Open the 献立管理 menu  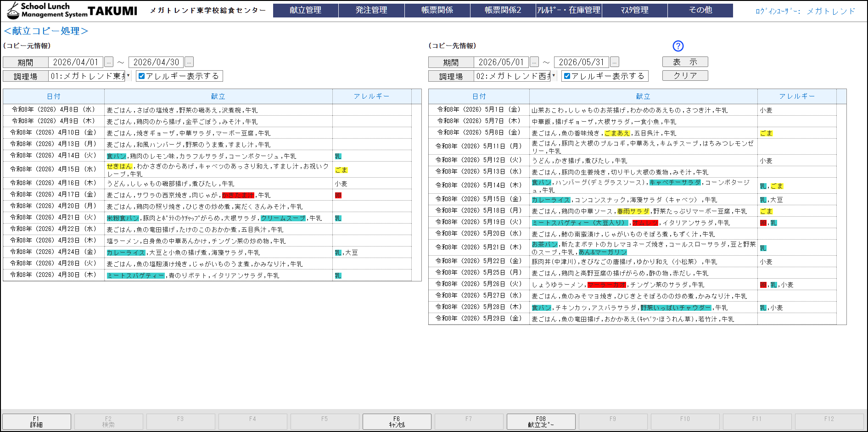[x=305, y=10]
